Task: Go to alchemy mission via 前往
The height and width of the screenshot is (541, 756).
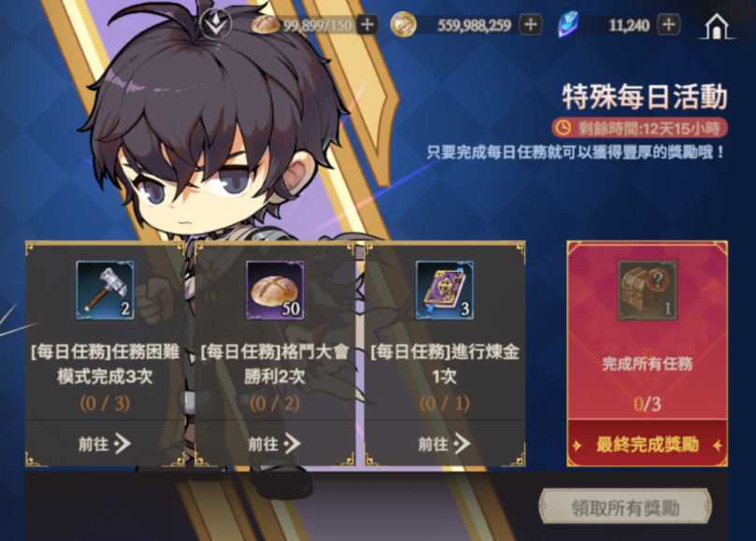Action: [444, 444]
